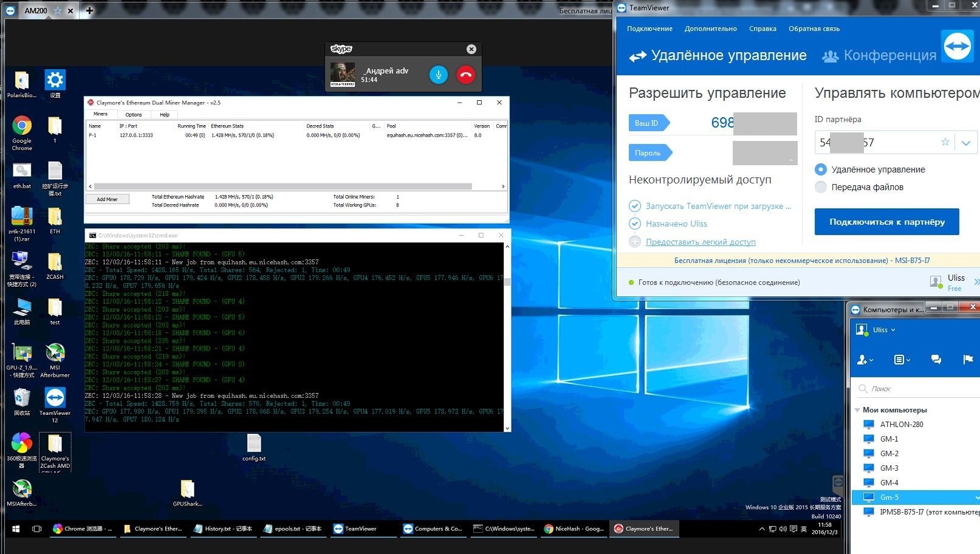This screenshot has height=554, width=980.
Task: Select Передача файлов radio button
Action: click(821, 187)
